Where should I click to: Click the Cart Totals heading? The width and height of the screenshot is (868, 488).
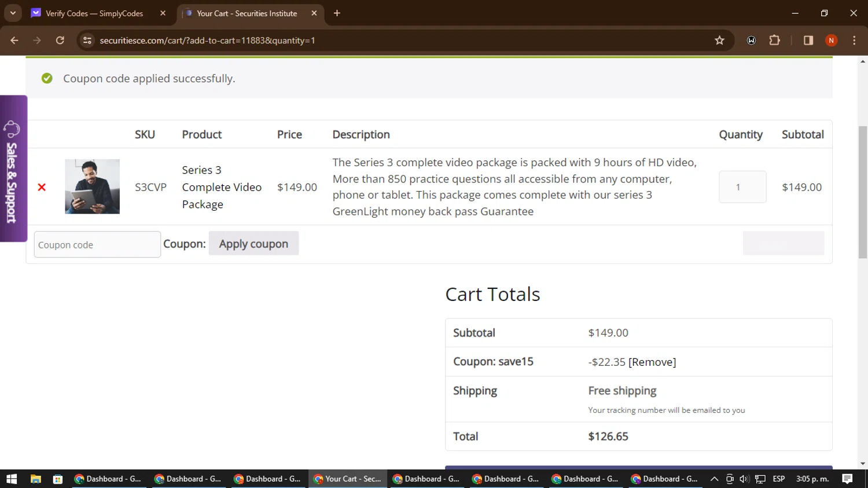[492, 294]
